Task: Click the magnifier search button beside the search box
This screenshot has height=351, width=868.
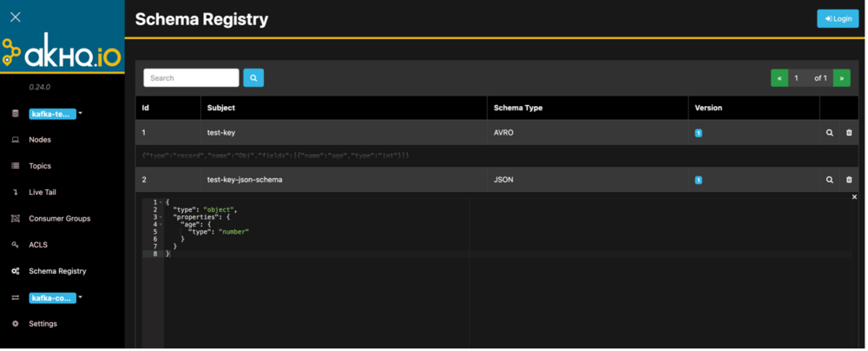Action: (253, 78)
